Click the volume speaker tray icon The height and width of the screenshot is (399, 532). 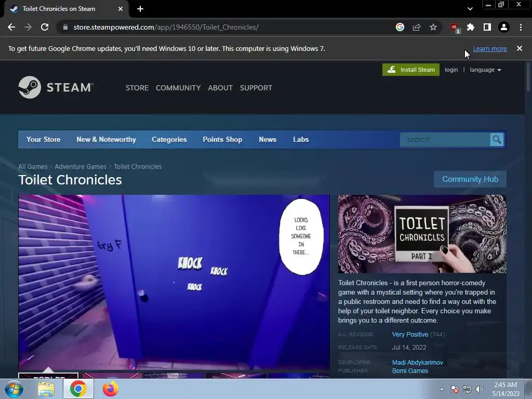pos(479,389)
